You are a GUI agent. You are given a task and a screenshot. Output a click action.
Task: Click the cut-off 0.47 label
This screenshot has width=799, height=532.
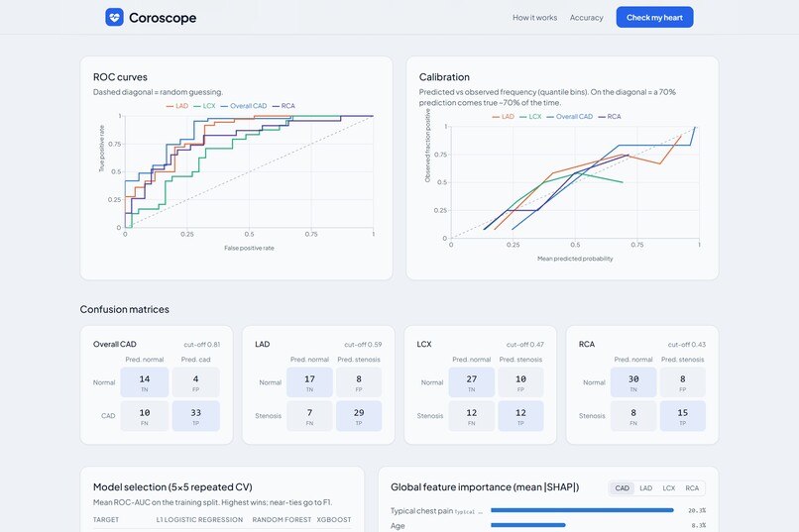tap(524, 345)
